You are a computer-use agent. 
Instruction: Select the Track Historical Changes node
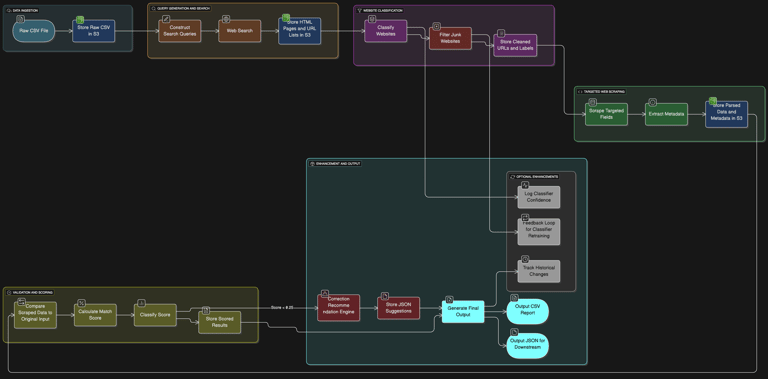pyautogui.click(x=539, y=271)
